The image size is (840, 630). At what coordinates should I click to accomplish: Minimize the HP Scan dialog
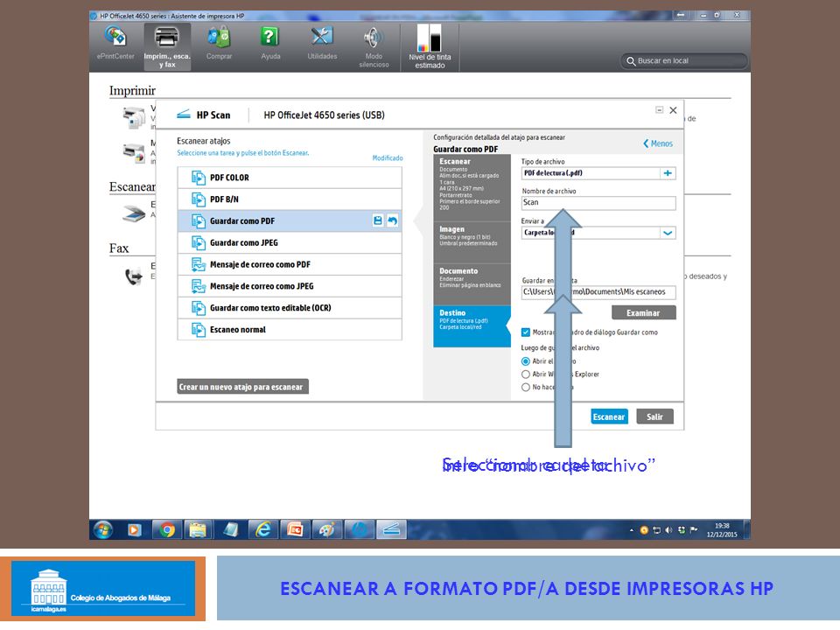pyautogui.click(x=660, y=110)
